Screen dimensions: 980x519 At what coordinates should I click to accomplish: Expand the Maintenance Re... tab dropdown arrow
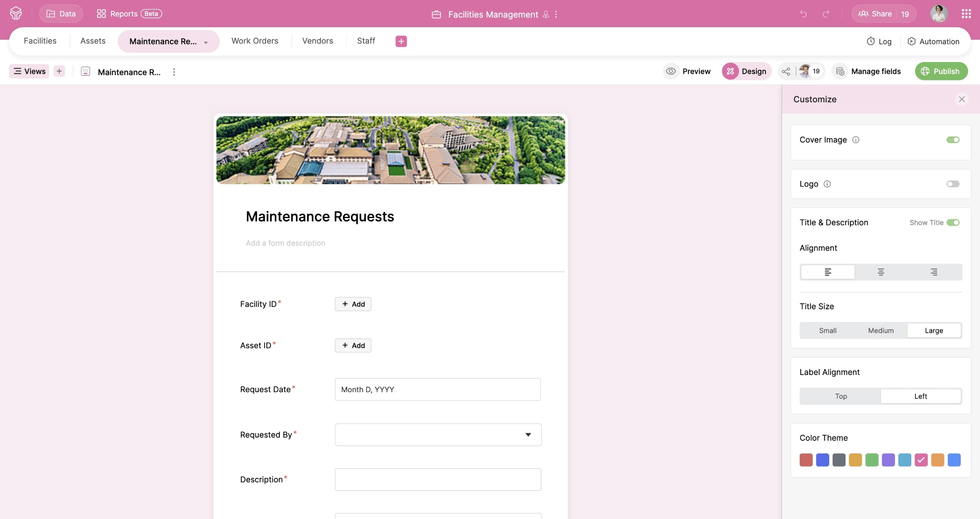click(x=206, y=42)
